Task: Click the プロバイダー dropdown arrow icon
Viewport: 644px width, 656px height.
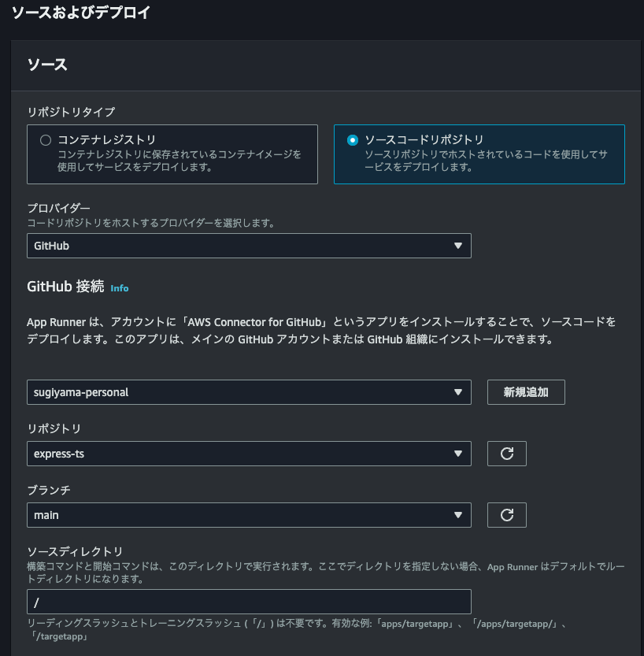Action: (458, 246)
